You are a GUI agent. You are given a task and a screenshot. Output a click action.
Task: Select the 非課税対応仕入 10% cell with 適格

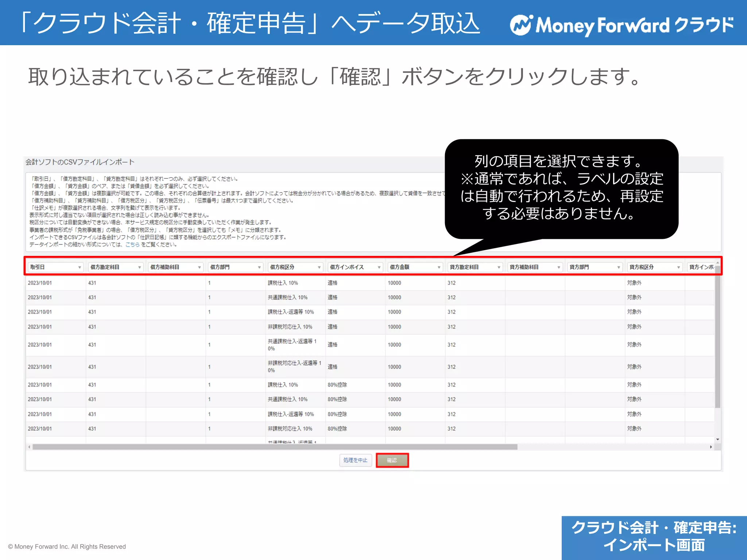295,327
